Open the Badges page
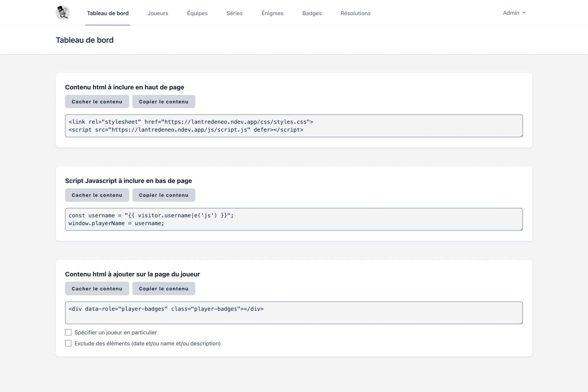 point(312,13)
